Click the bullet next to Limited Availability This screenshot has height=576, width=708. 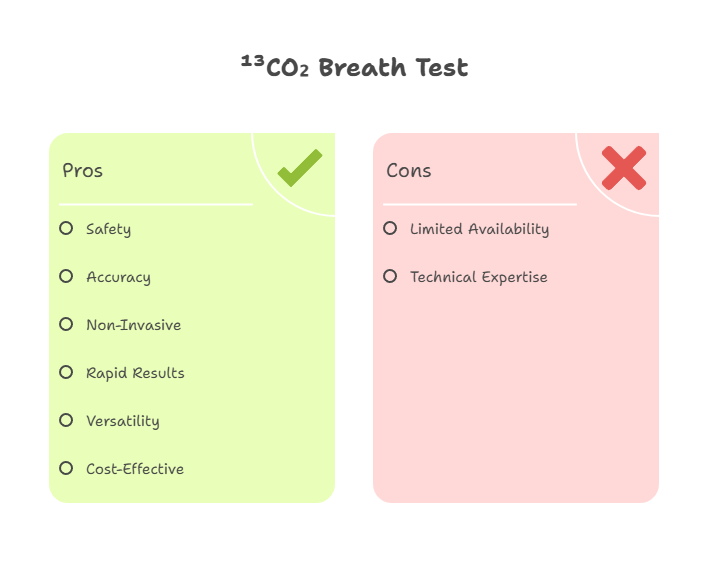[x=390, y=228]
